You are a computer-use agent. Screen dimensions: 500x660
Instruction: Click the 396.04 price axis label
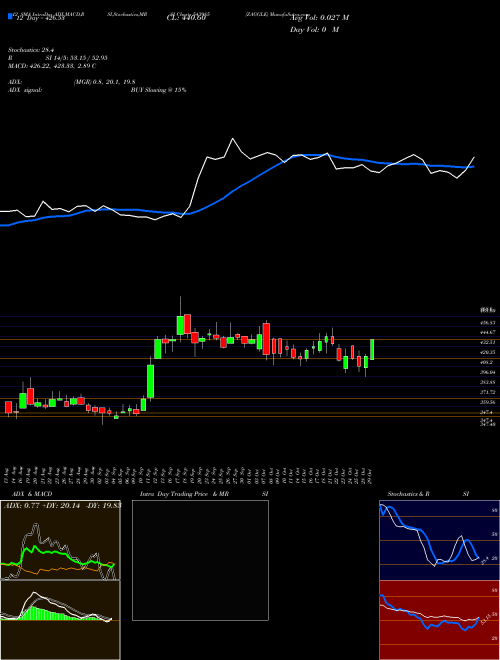[x=489, y=372]
